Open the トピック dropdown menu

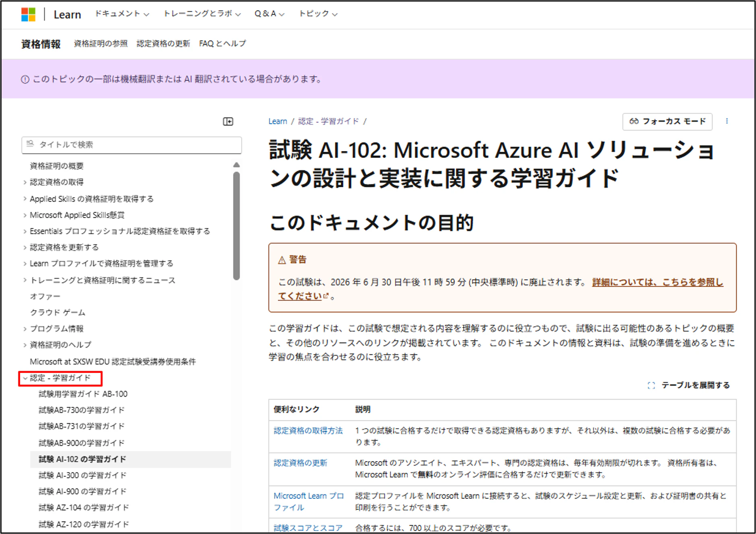click(318, 14)
